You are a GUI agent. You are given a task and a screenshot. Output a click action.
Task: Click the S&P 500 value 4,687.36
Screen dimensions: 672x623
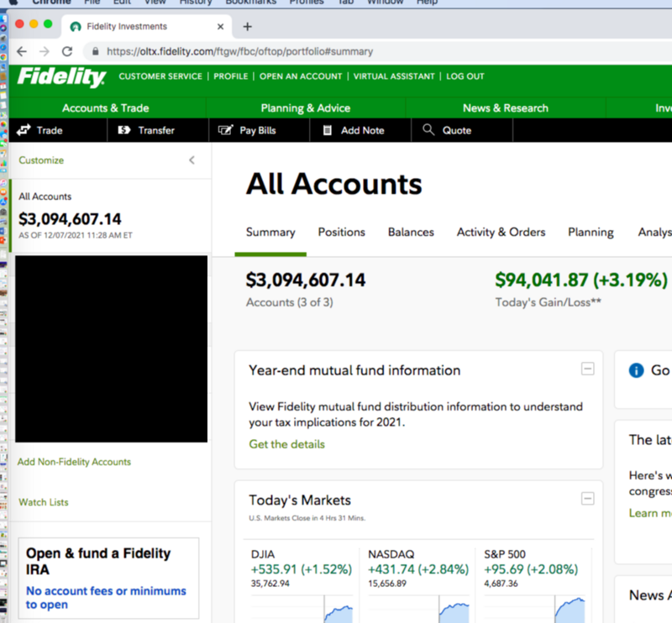click(x=501, y=584)
